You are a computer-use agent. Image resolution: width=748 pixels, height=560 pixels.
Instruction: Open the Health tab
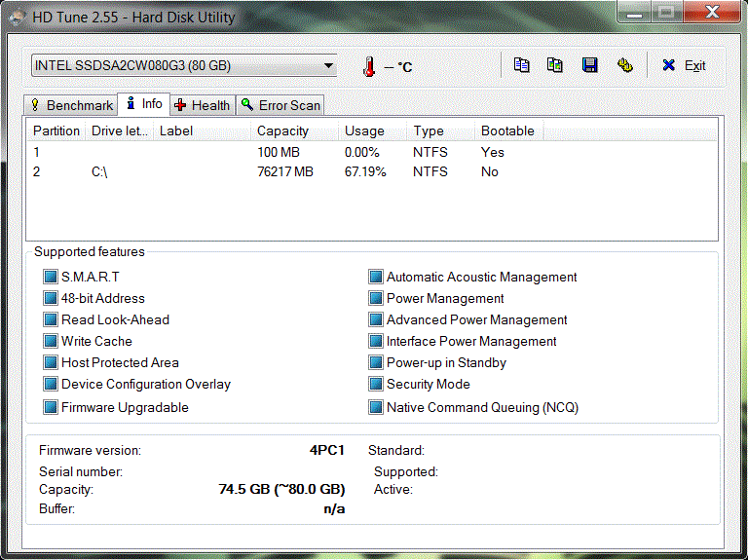coord(203,105)
